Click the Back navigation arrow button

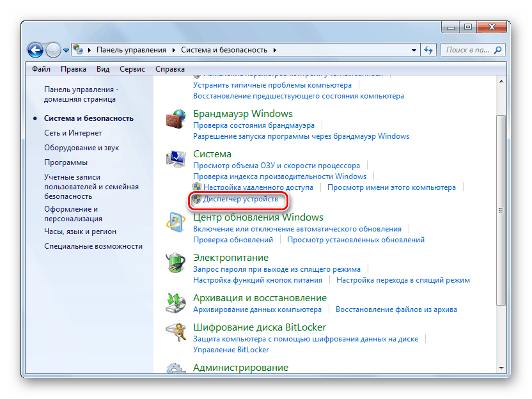click(35, 51)
